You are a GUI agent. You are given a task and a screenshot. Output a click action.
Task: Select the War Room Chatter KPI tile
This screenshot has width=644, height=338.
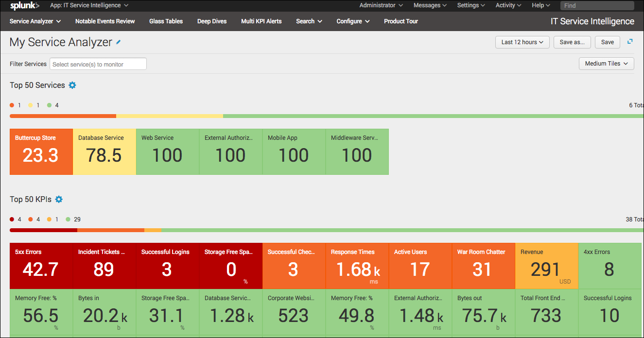click(x=484, y=266)
